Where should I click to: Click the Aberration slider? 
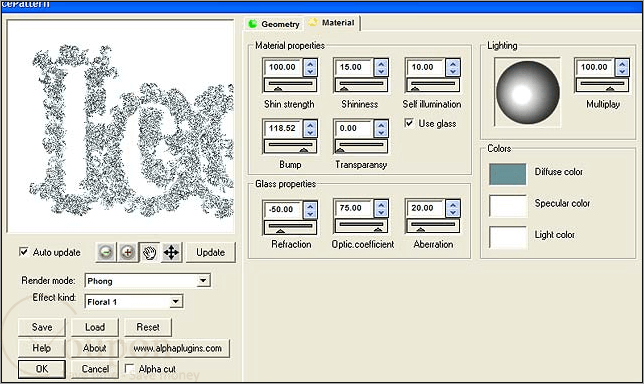(433, 226)
